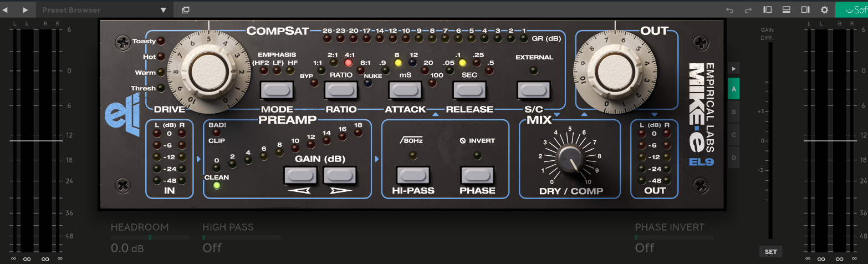Click the gain difference meter
The width and height of the screenshot is (868, 264).
pos(770,141)
